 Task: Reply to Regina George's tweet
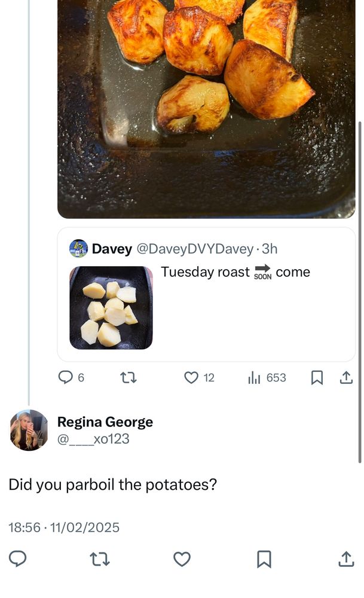coord(18,559)
